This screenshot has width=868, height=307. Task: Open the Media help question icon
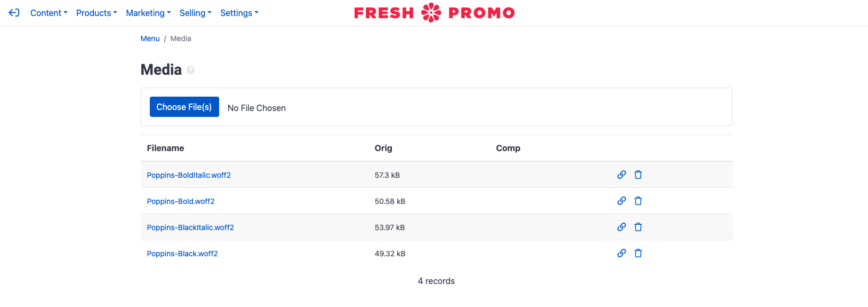191,70
